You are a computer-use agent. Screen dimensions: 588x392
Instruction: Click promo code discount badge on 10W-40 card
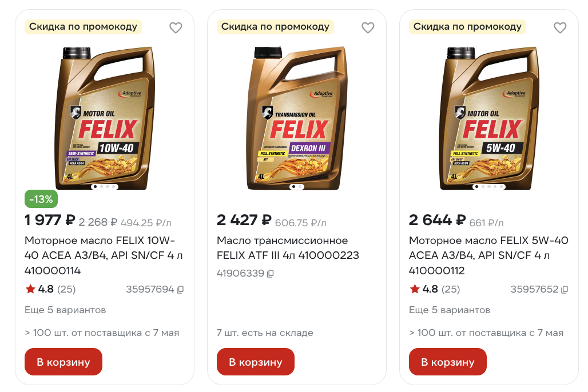point(83,26)
